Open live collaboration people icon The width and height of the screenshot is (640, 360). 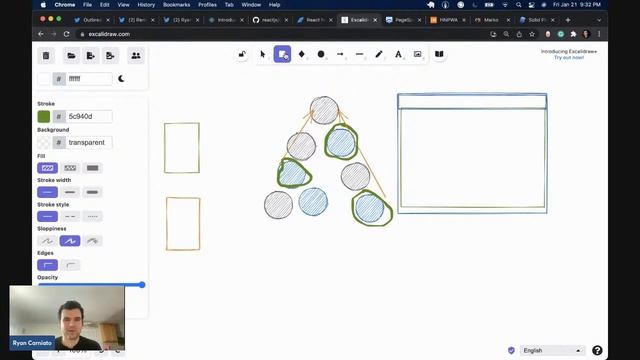(136, 56)
